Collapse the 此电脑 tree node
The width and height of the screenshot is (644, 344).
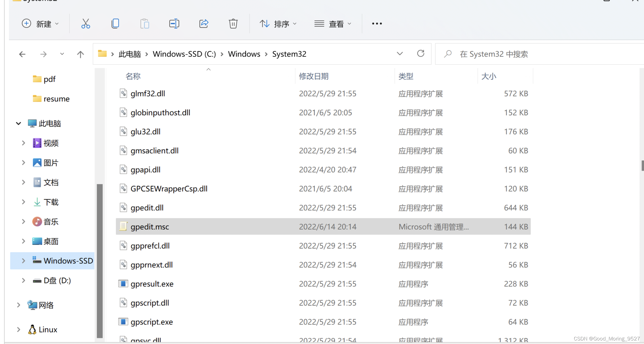click(x=18, y=123)
